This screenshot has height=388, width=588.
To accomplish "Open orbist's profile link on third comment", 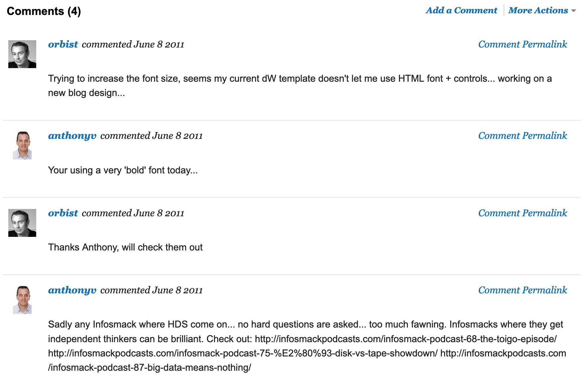I will (63, 213).
